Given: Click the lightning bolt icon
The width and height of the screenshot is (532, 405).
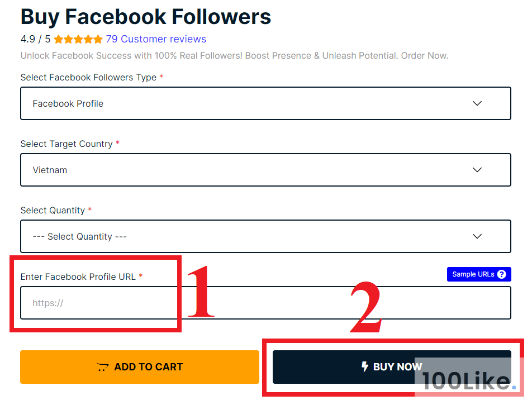Looking at the screenshot, I should (365, 366).
